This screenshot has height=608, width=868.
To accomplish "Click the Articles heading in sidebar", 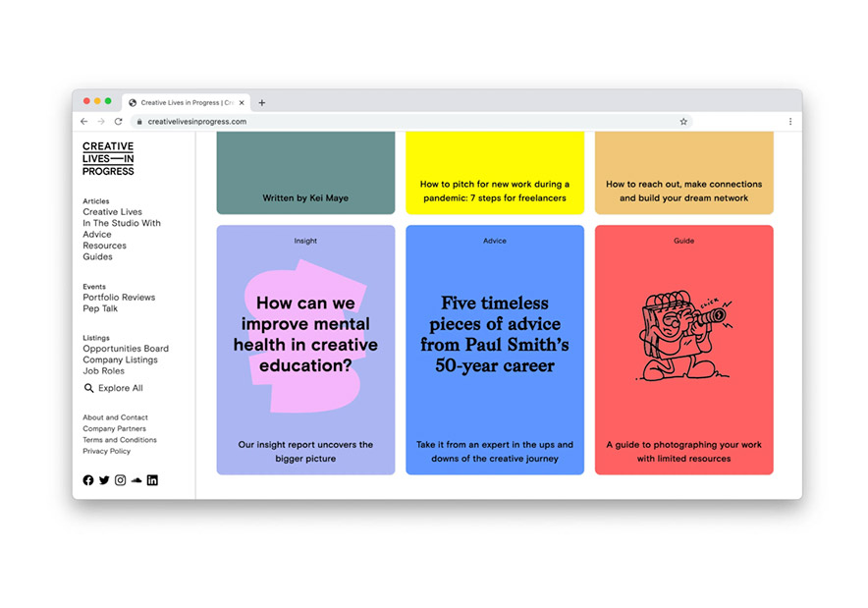I will (x=96, y=201).
